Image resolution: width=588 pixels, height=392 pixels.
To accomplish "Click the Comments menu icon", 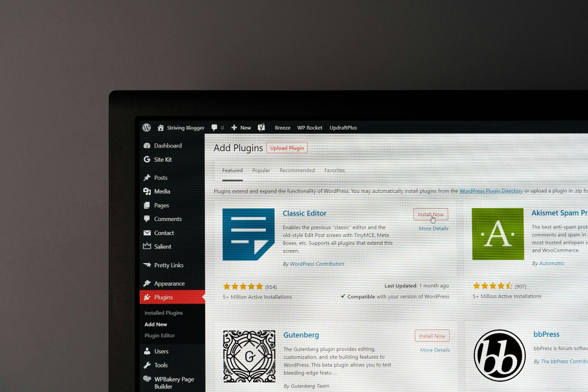I will point(148,218).
